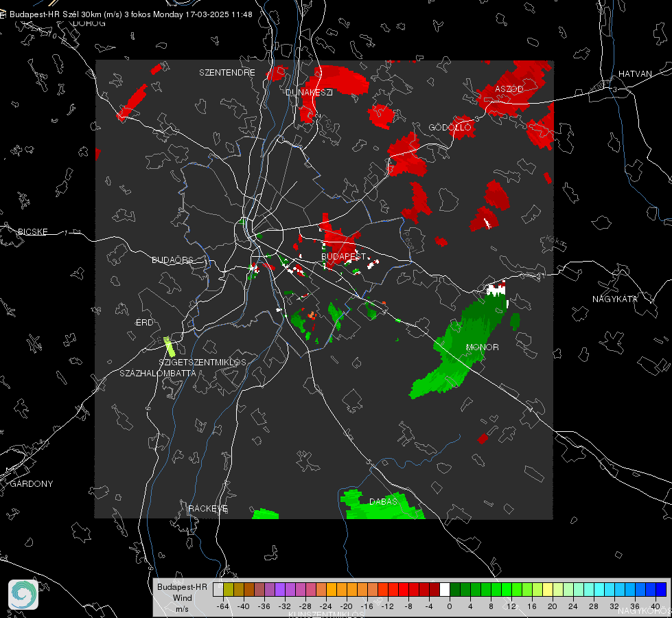Click the DUNAKESZI label on the map

(309, 92)
